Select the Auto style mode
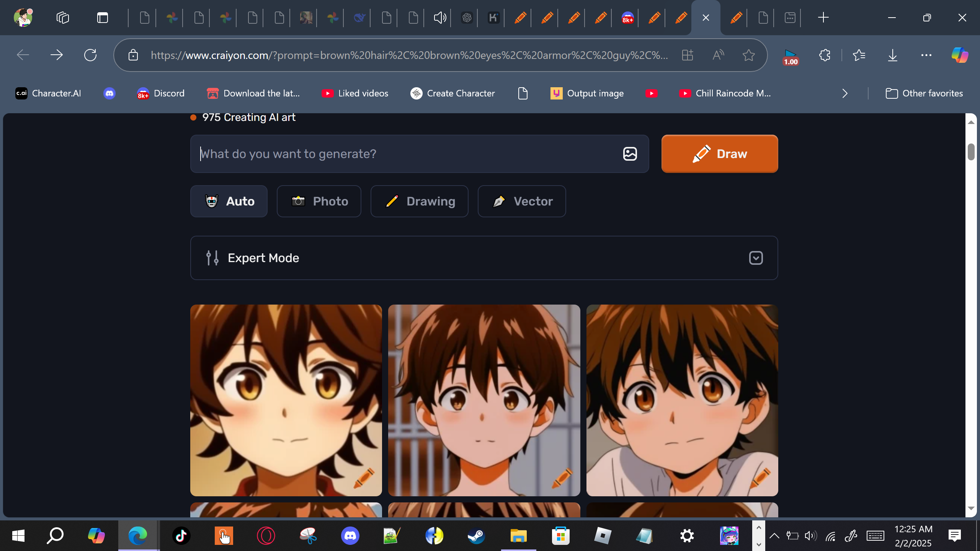 click(x=229, y=201)
